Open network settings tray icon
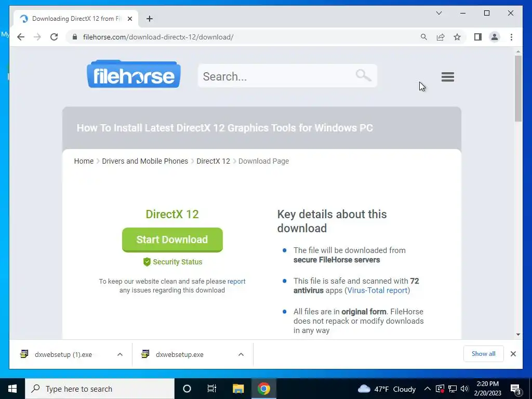 (453, 389)
